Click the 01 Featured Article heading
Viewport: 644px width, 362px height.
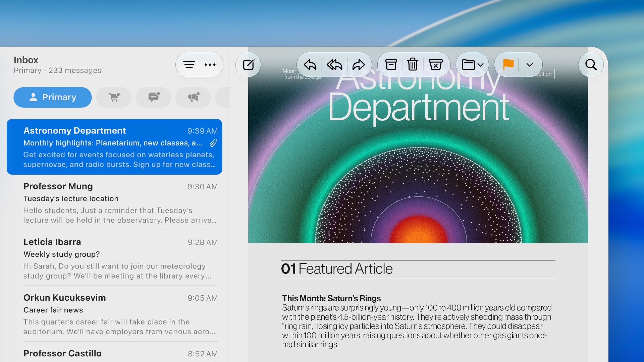337,269
